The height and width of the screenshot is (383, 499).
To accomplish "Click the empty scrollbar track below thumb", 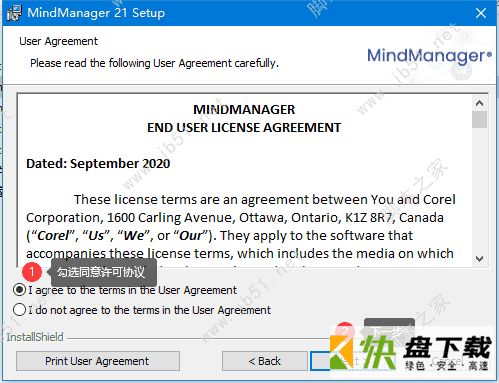I will [x=480, y=190].
